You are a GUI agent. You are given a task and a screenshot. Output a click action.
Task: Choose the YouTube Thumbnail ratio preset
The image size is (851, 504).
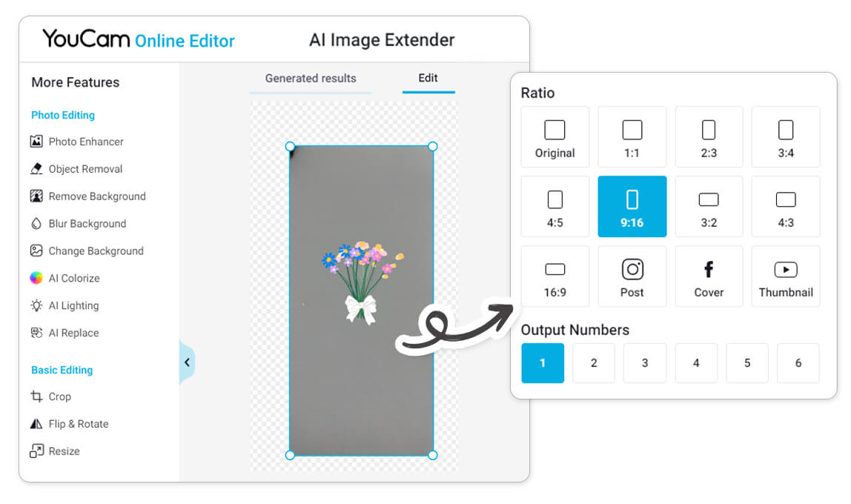pos(786,276)
